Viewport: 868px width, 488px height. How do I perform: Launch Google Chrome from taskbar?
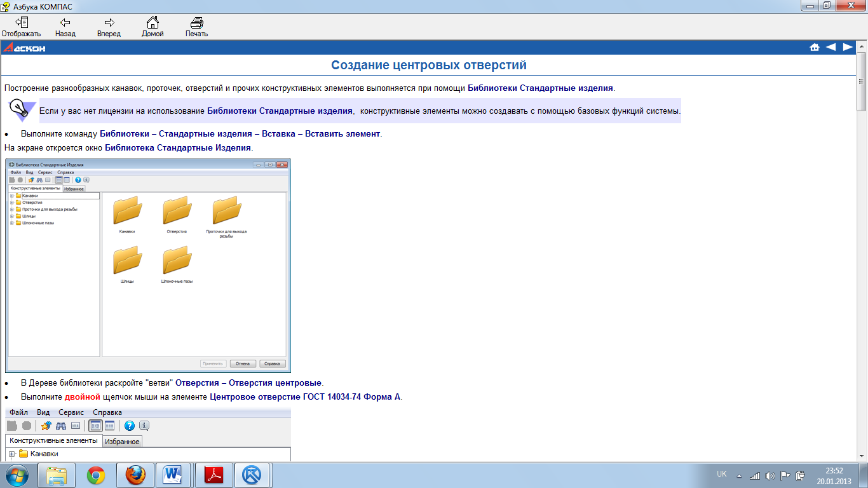[96, 475]
